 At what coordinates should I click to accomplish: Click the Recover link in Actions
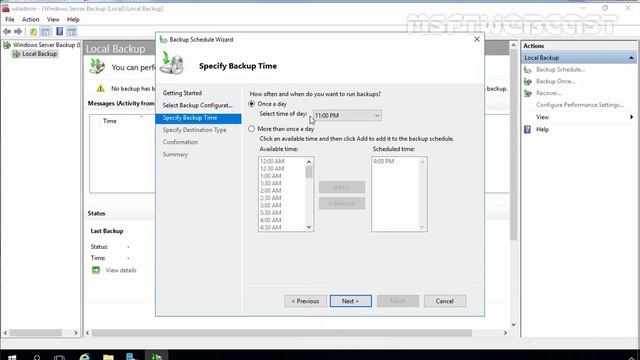(549, 93)
